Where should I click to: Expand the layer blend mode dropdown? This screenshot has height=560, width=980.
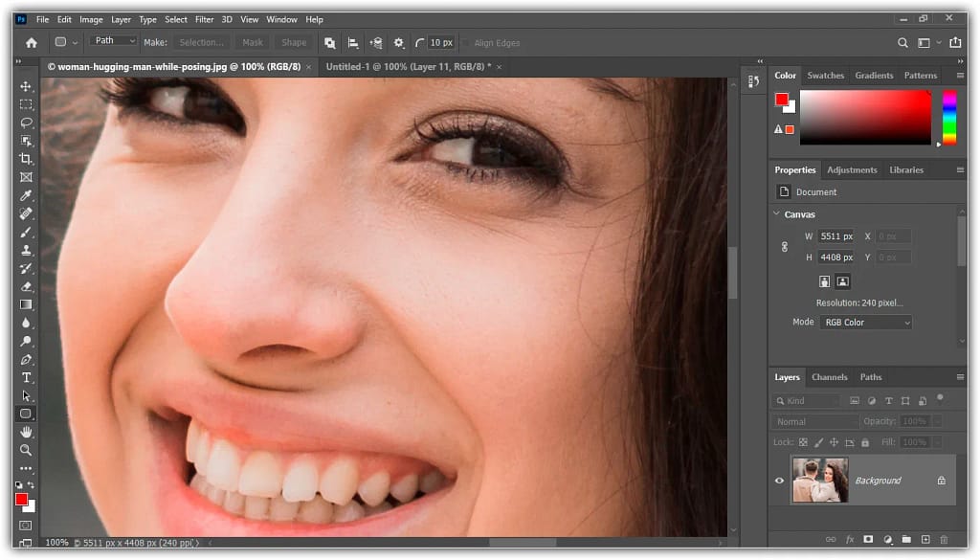click(x=814, y=421)
